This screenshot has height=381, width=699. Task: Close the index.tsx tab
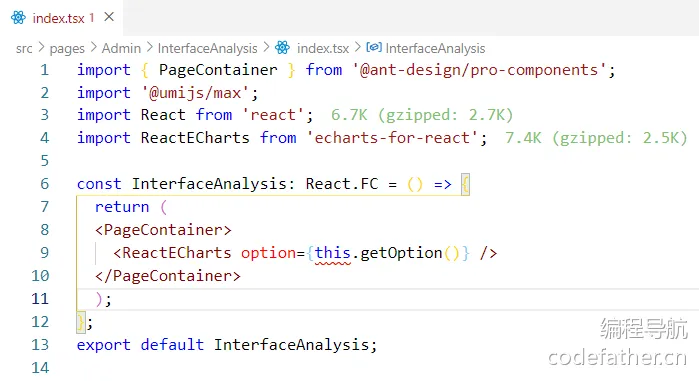[x=109, y=17]
